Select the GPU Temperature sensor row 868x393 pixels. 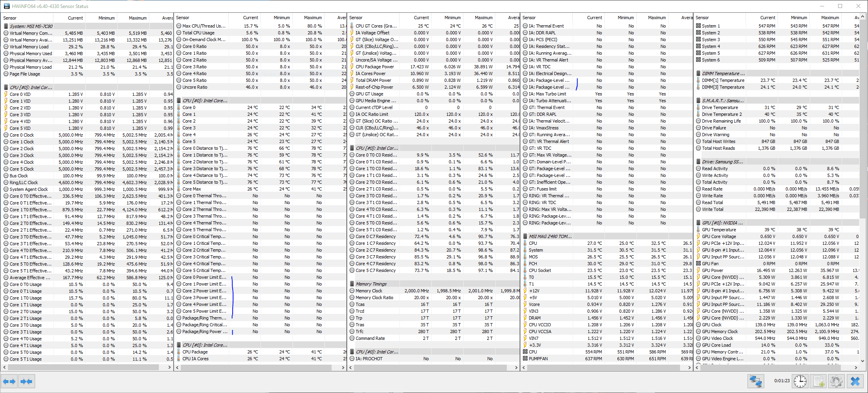(x=777, y=230)
